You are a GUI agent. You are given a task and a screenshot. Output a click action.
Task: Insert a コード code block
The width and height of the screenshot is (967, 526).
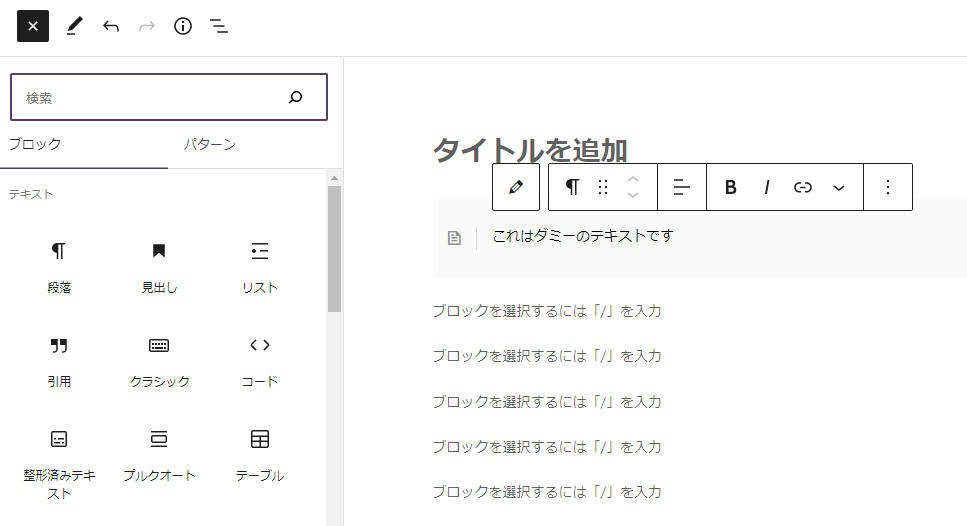pyautogui.click(x=260, y=362)
